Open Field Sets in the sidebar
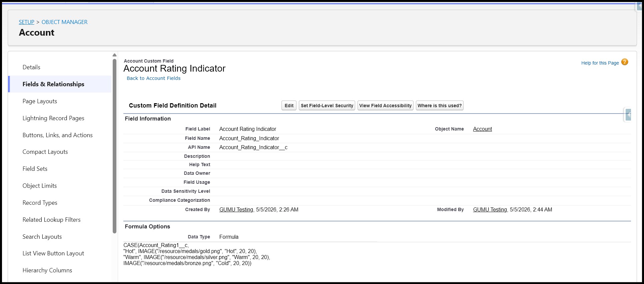 point(35,169)
